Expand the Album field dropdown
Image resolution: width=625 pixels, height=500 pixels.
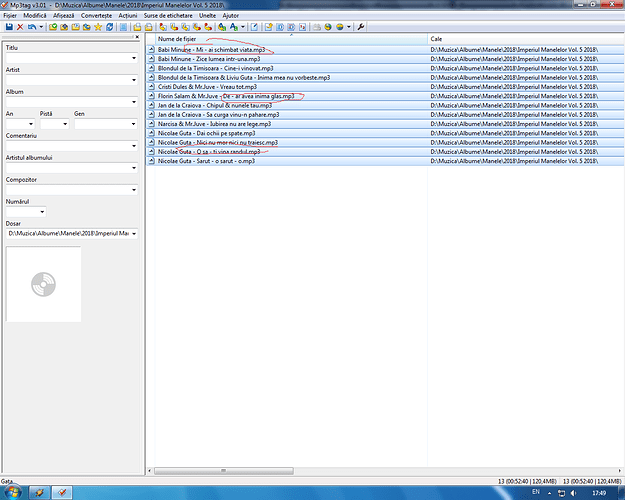pyautogui.click(x=134, y=102)
